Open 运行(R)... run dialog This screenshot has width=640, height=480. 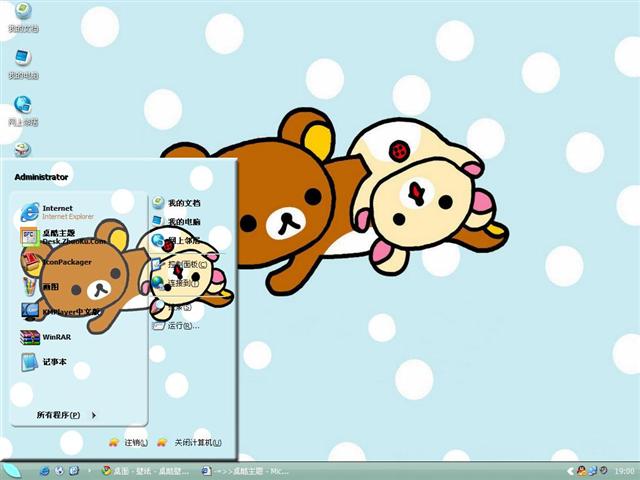(176, 325)
